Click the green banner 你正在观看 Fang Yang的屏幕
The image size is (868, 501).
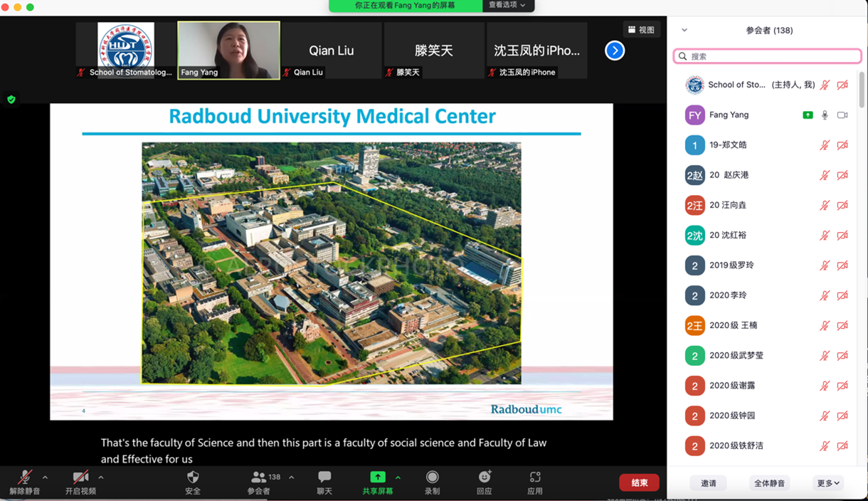click(x=406, y=5)
